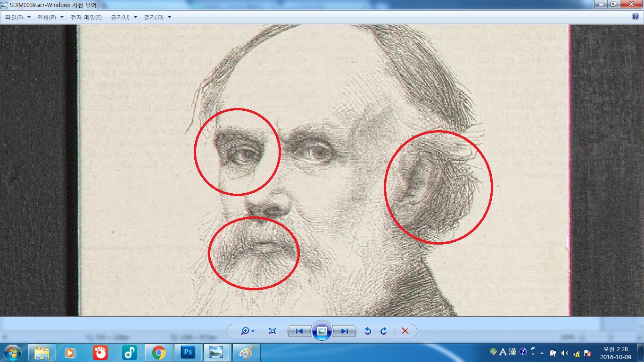
Task: Click the fit-to-window actual size icon
Action: click(x=272, y=331)
